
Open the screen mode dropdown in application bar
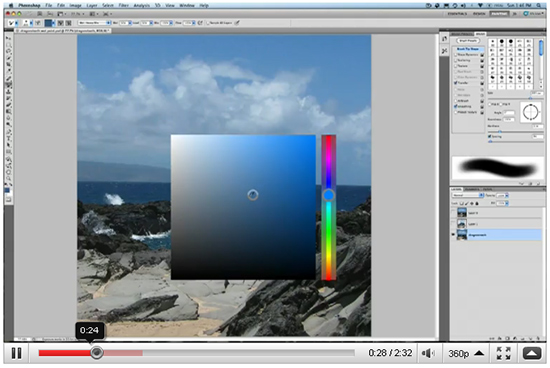107,14
